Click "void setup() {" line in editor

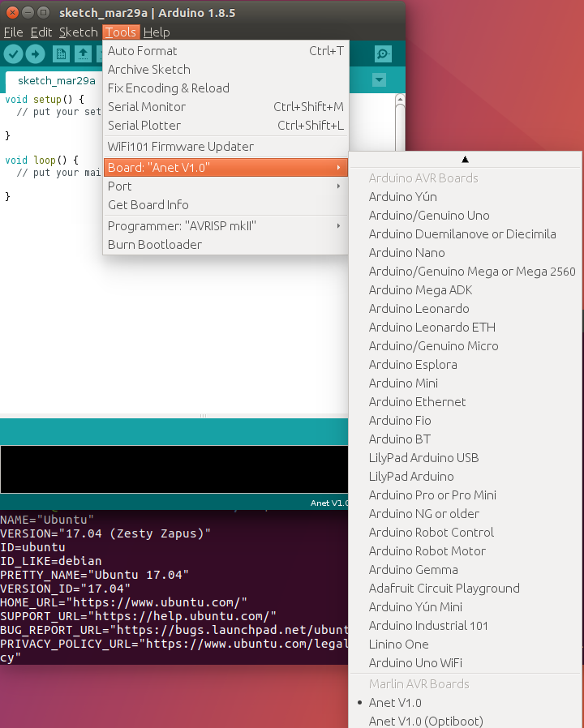click(45, 100)
